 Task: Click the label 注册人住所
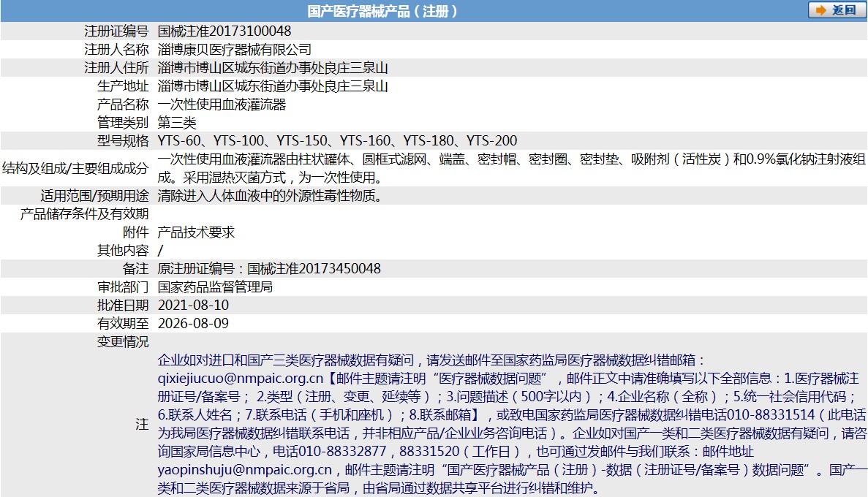click(x=117, y=67)
